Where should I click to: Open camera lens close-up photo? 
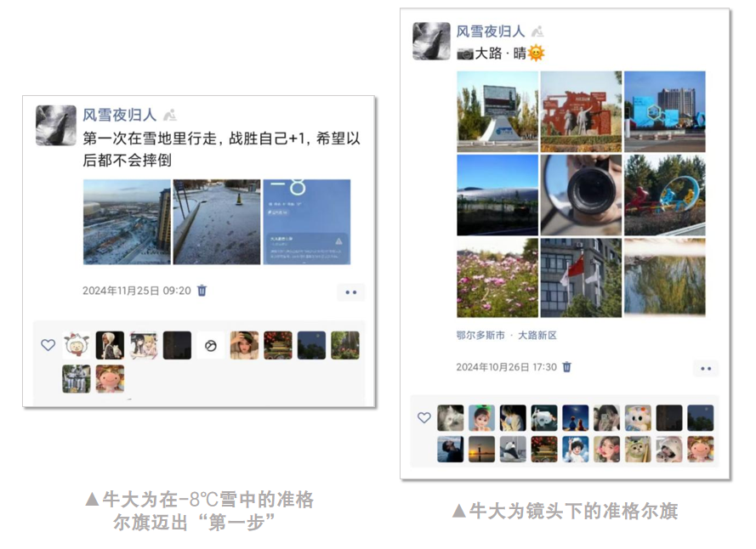click(x=581, y=195)
